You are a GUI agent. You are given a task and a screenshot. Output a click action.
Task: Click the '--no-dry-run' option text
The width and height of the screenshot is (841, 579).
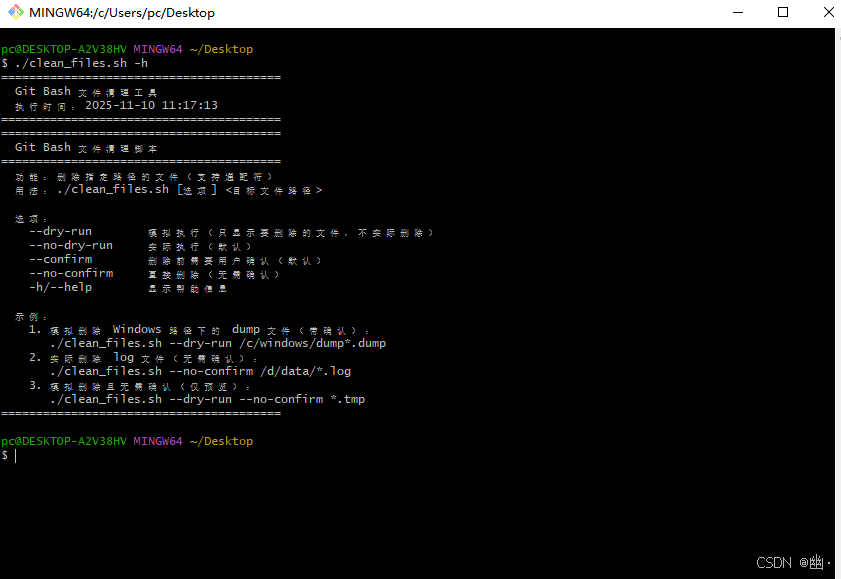click(71, 246)
